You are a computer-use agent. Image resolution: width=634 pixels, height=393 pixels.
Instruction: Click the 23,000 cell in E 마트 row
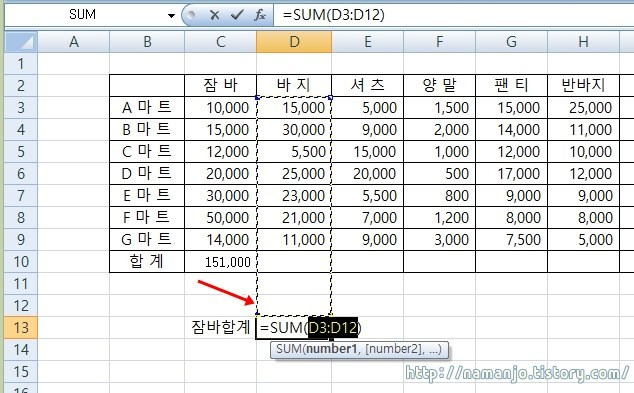294,196
